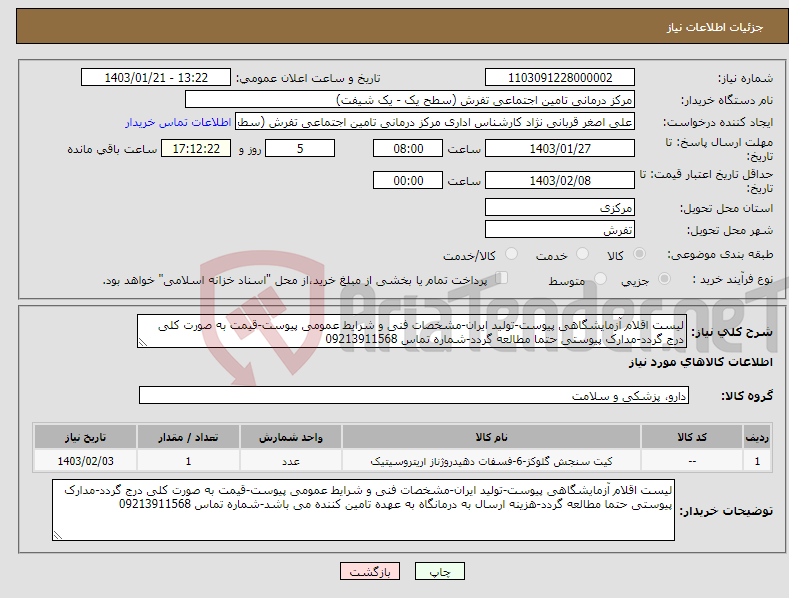Click the item name کیت سنجش گلوکز-6-فسفات cell
Image resolution: width=789 pixels, height=598 pixels.
491,461
